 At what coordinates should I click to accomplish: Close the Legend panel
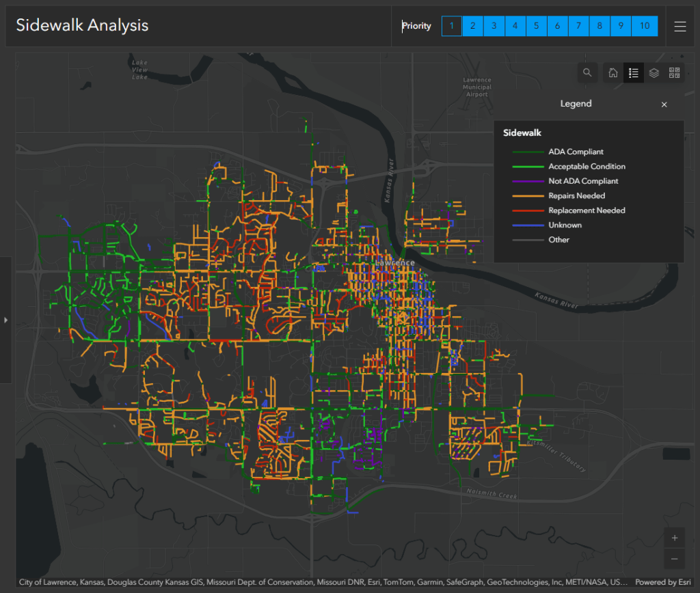click(x=664, y=105)
